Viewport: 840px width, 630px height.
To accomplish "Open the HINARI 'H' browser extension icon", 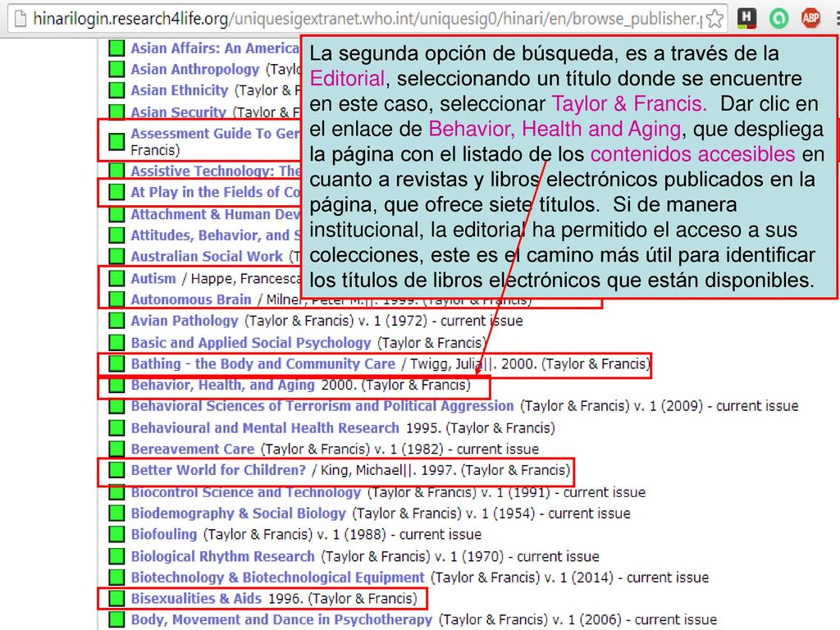I will pos(746,19).
